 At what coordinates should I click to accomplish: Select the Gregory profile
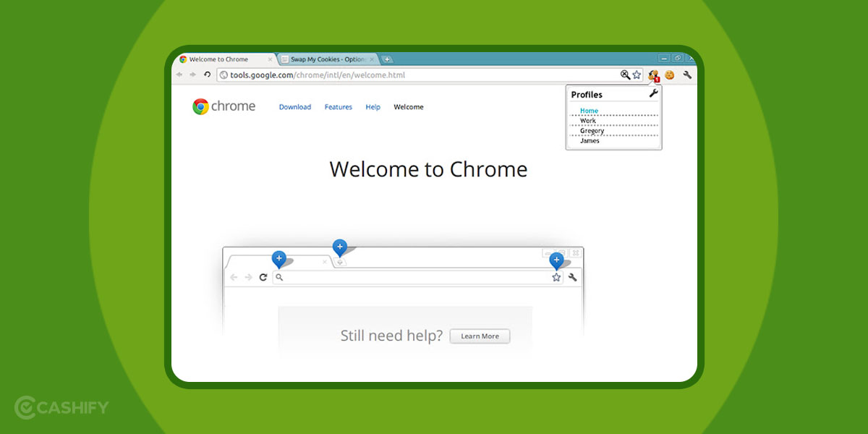click(591, 130)
